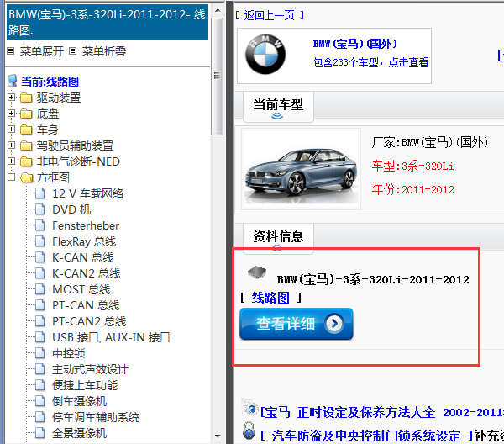Viewport: 504px width, 444px height.
Task: Click the grey module icon in 资料信息
Action: (x=257, y=272)
